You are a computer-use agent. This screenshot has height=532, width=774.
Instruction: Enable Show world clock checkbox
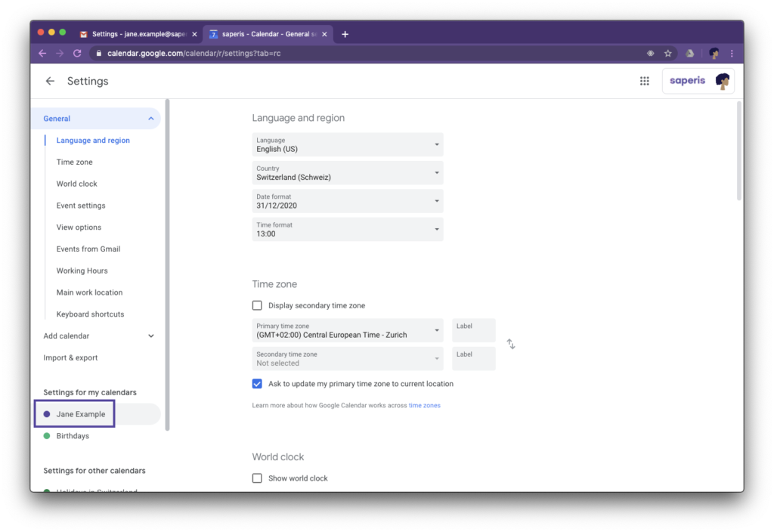[x=257, y=478]
